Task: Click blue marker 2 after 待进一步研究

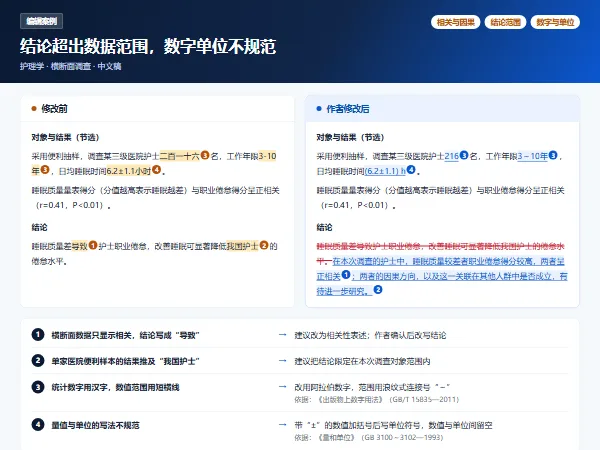Action: [378, 290]
